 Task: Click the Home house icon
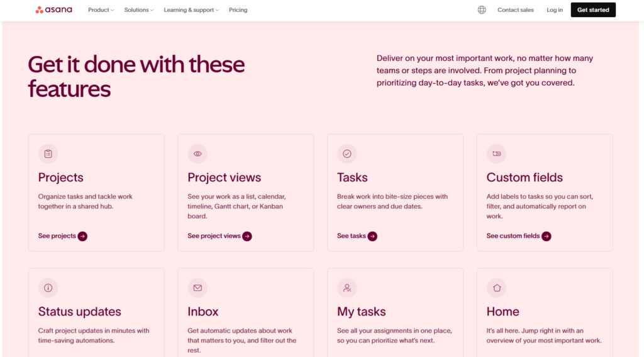click(496, 288)
